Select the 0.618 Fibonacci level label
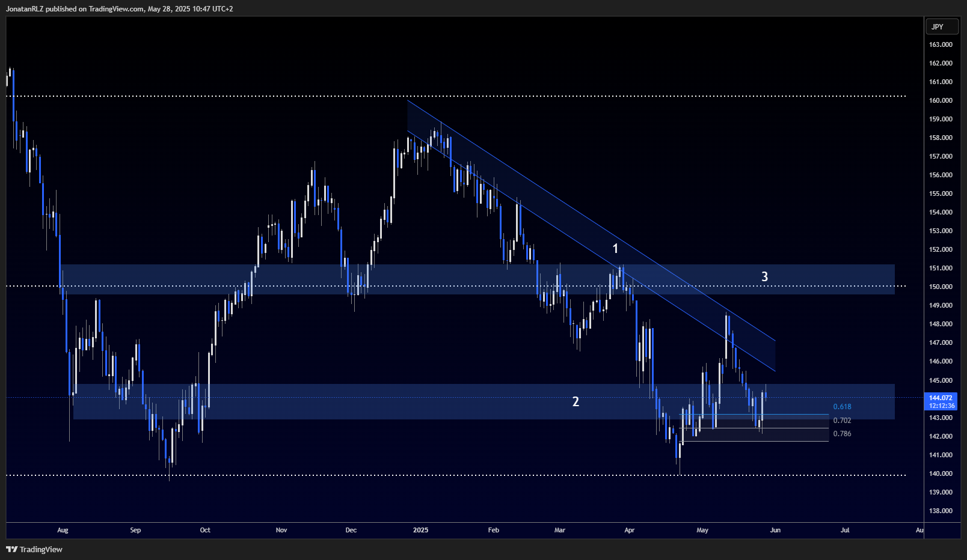 (x=842, y=407)
